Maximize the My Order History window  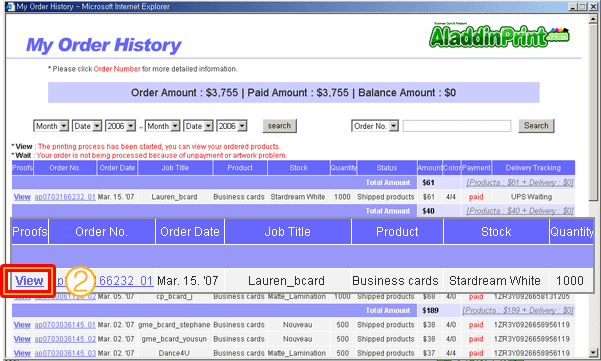tap(582, 7)
